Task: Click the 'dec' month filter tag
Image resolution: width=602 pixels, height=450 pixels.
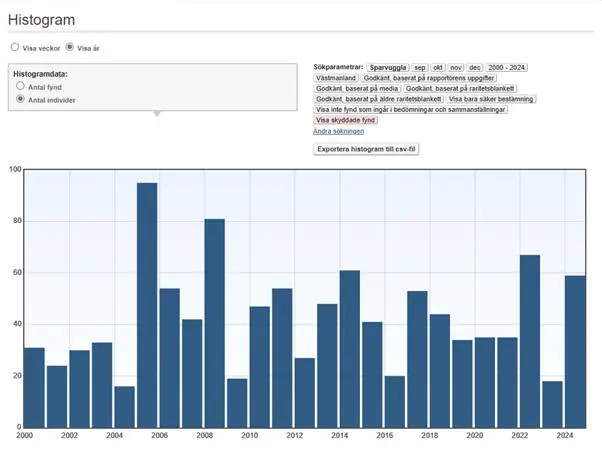Action: (x=474, y=67)
